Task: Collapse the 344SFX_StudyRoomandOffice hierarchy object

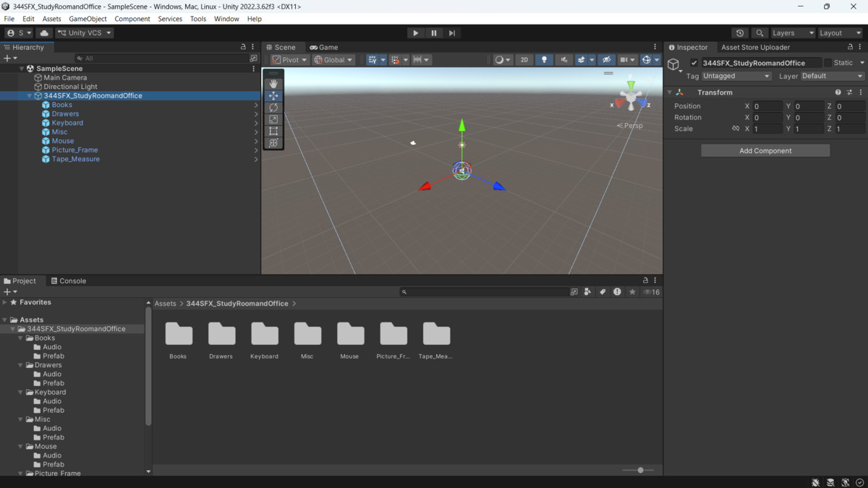Action: click(x=30, y=95)
